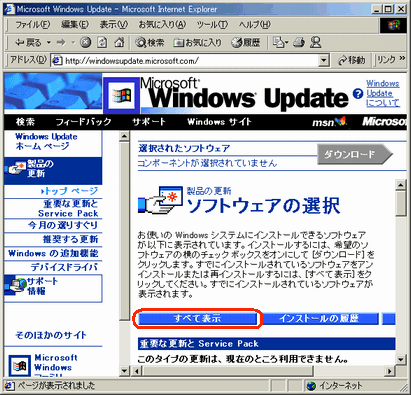Click the blue help question mark icon
The image size is (411, 395).
point(358,94)
